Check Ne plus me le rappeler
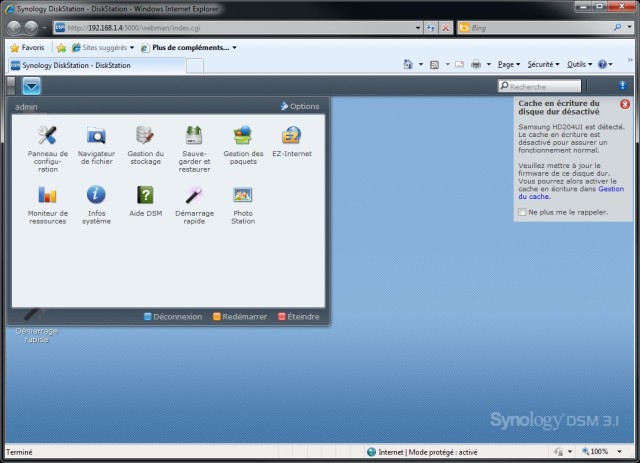The image size is (640, 463). 522,212
